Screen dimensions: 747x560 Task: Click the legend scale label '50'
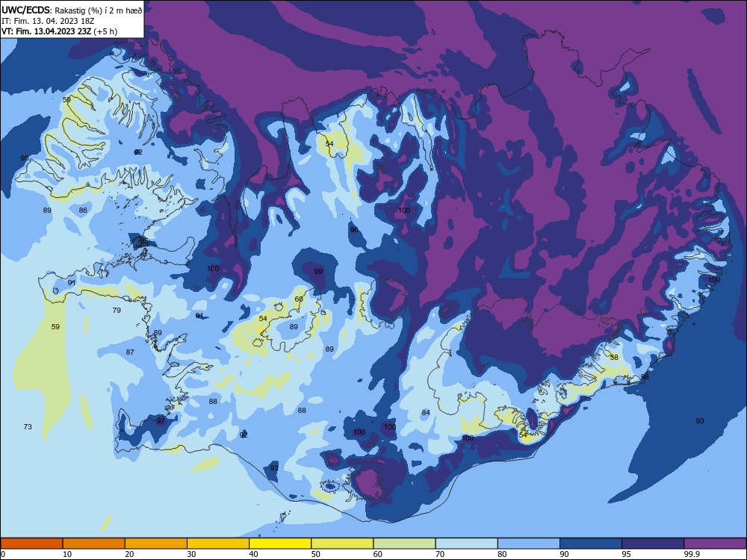tap(316, 554)
